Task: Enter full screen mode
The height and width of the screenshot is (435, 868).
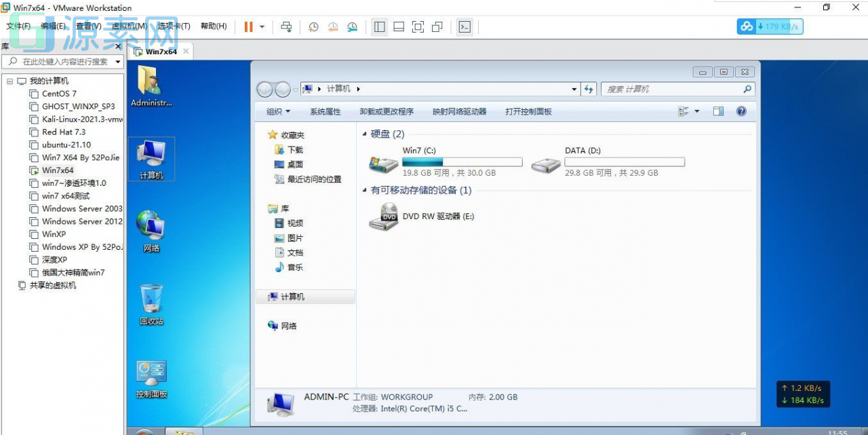Action: (x=418, y=27)
